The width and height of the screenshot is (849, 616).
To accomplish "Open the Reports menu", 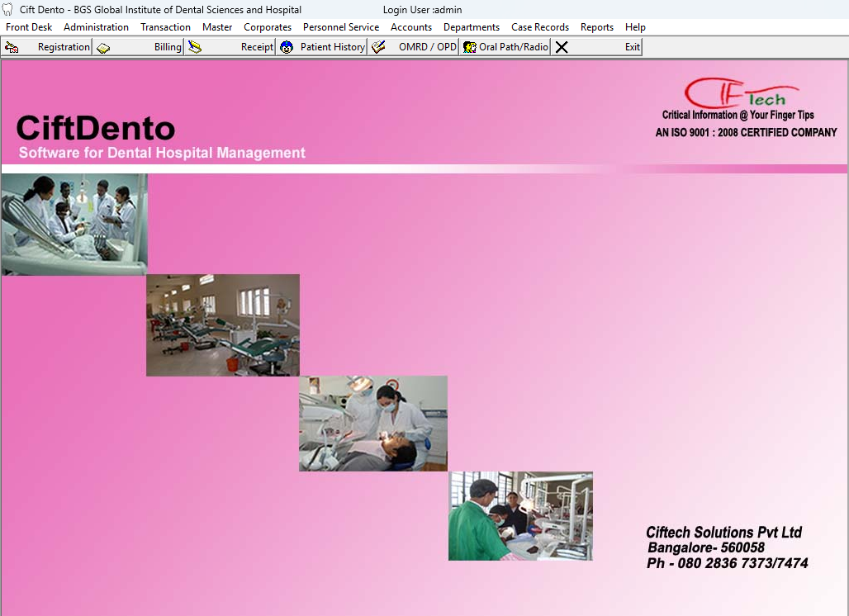I will (596, 27).
